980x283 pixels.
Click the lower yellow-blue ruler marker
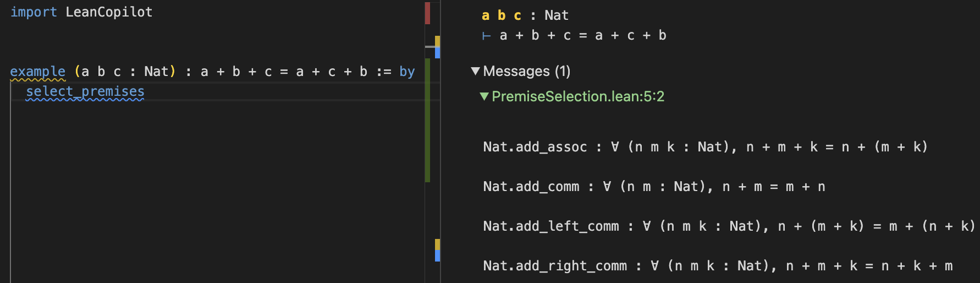[x=437, y=250]
